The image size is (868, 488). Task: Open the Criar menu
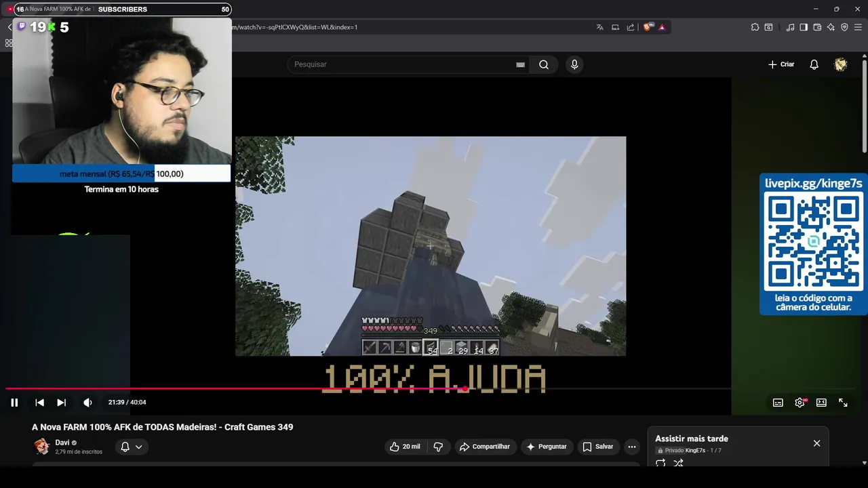pyautogui.click(x=781, y=64)
